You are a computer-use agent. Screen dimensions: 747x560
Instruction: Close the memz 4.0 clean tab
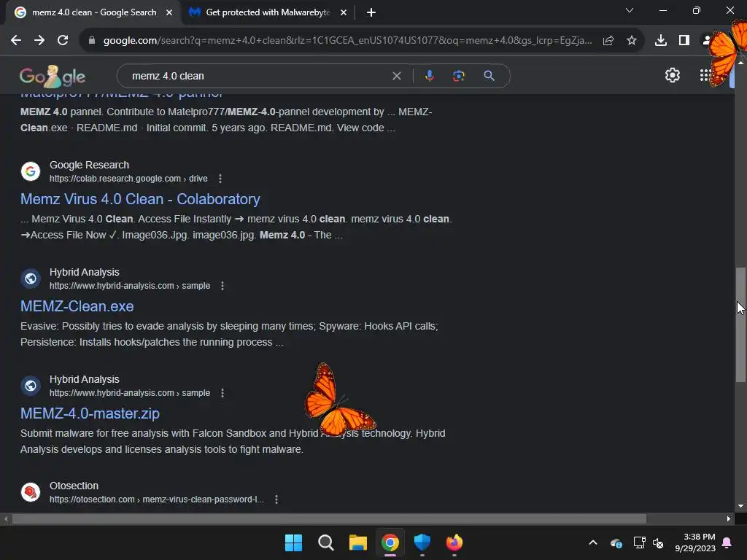(169, 12)
